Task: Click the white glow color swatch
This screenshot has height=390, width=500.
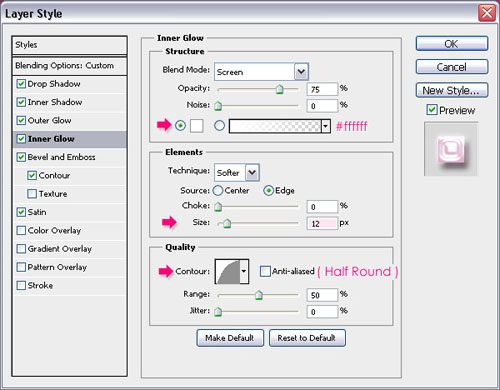Action: pyautogui.click(x=197, y=126)
